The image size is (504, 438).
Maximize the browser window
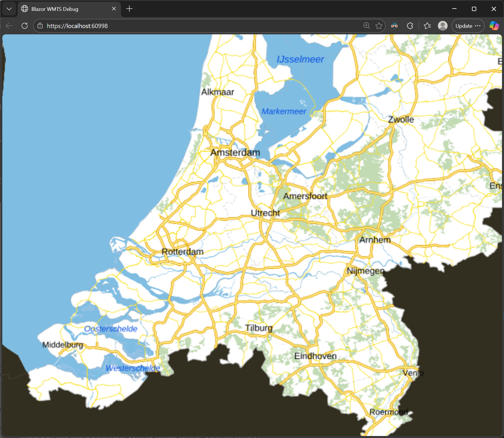474,9
